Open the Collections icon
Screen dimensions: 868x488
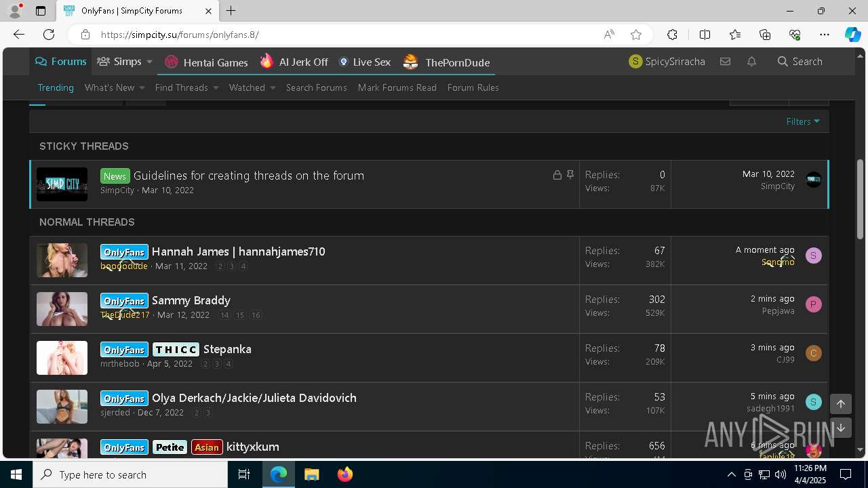click(x=765, y=35)
